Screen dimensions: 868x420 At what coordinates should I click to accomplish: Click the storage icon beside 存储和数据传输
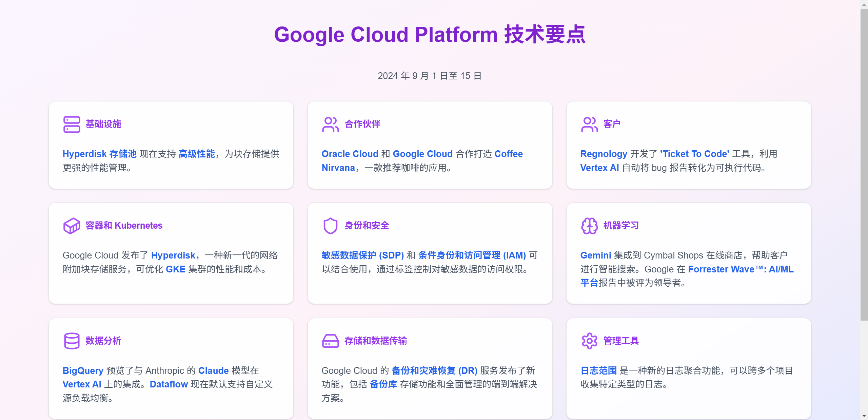click(x=330, y=341)
